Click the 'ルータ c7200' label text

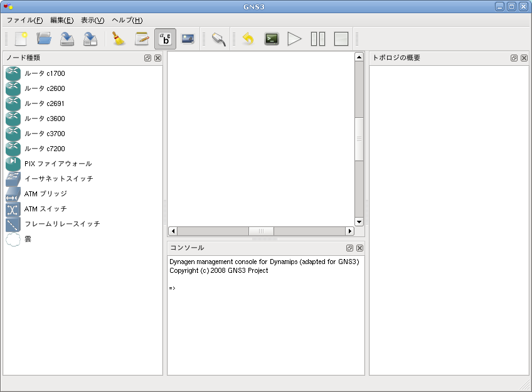point(45,149)
